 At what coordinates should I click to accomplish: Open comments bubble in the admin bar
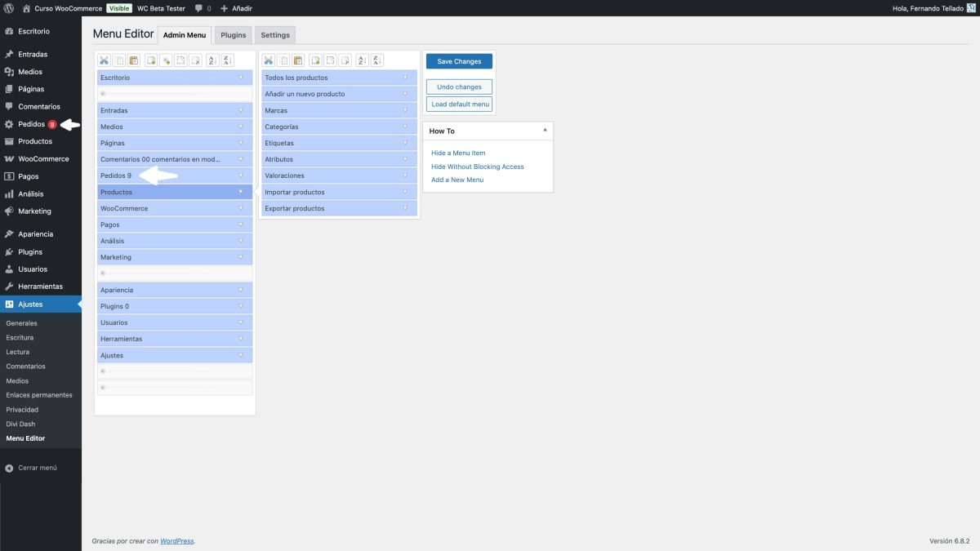coord(203,8)
